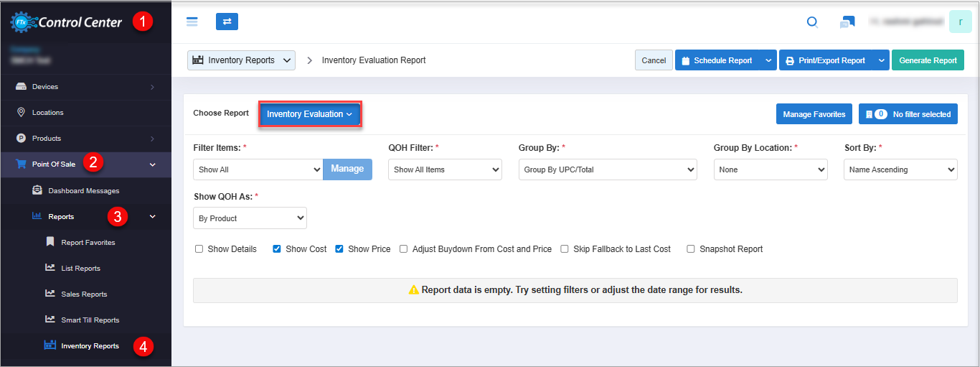Click the No filter selected button
980x367 pixels.
coord(908,114)
